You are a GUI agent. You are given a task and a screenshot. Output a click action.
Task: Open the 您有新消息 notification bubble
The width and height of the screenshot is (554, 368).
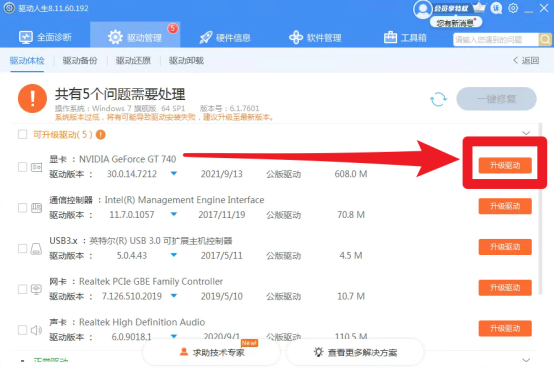coord(456,23)
